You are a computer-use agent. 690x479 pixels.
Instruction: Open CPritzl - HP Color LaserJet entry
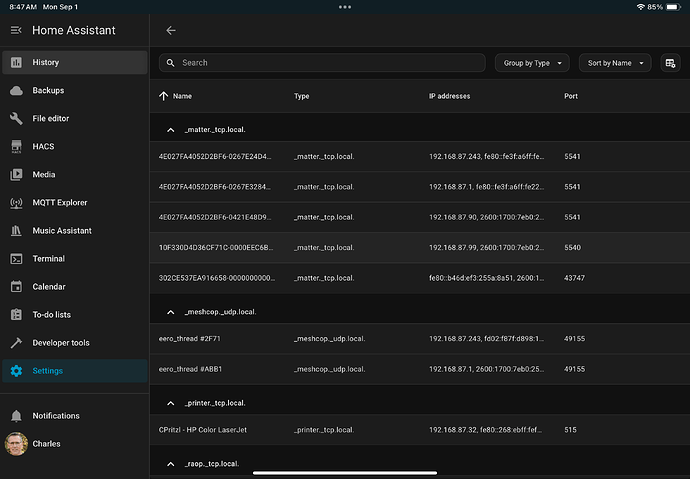click(419, 430)
